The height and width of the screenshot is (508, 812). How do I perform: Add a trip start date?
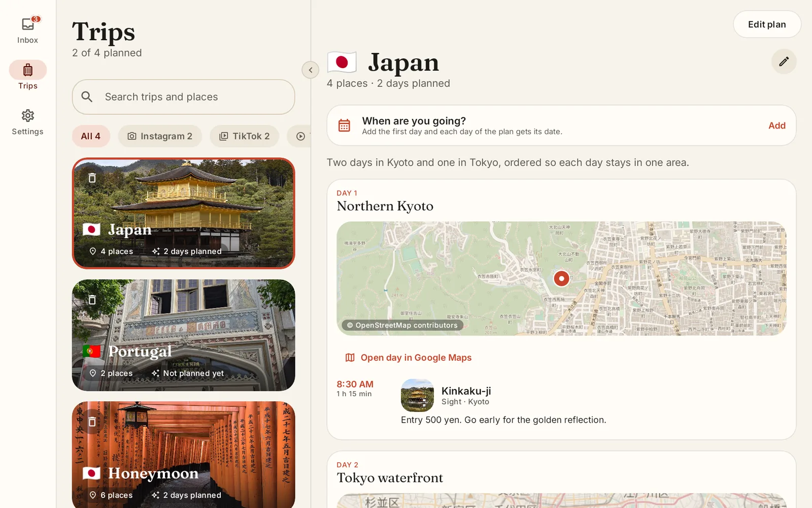[x=776, y=125]
